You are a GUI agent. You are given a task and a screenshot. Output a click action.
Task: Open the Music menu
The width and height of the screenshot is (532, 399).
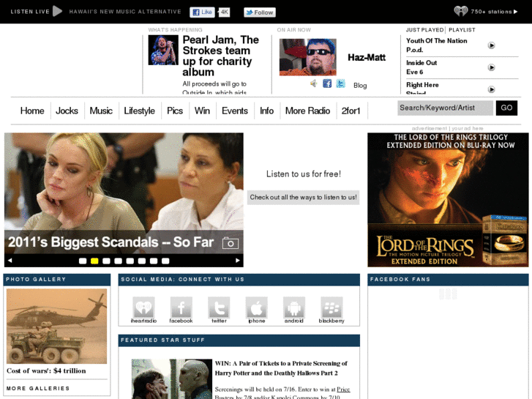[x=101, y=111]
